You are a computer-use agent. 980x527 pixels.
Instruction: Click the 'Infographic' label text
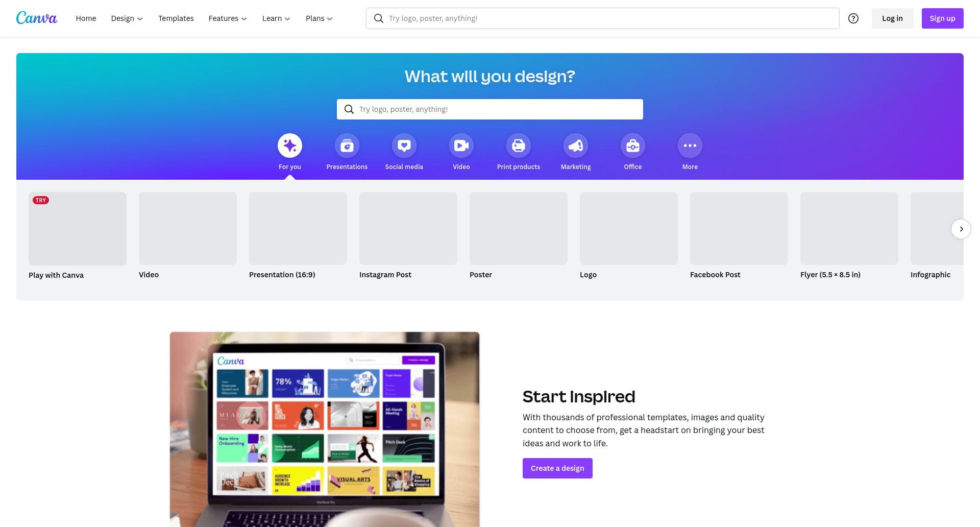(930, 275)
